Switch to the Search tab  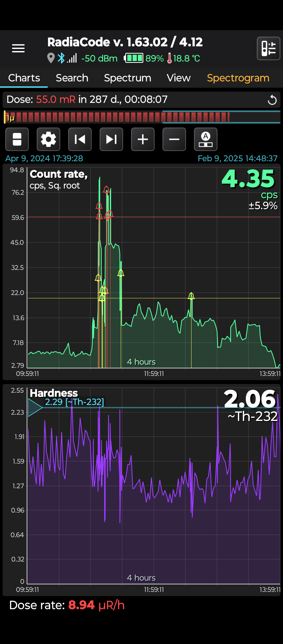[72, 78]
